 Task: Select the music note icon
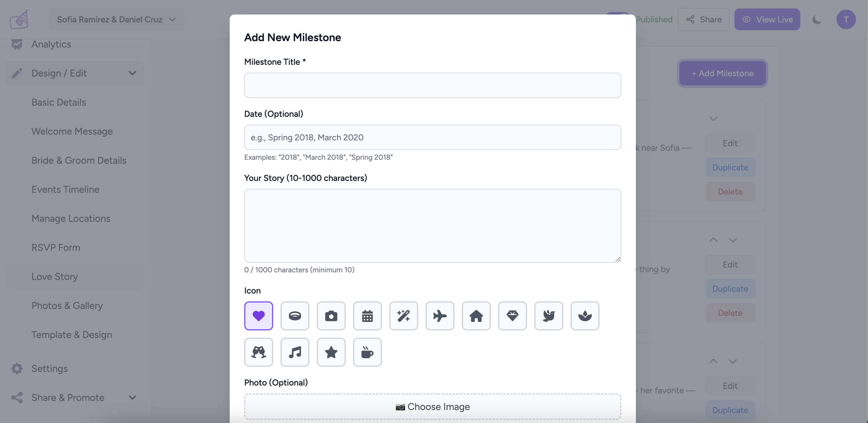coord(295,352)
